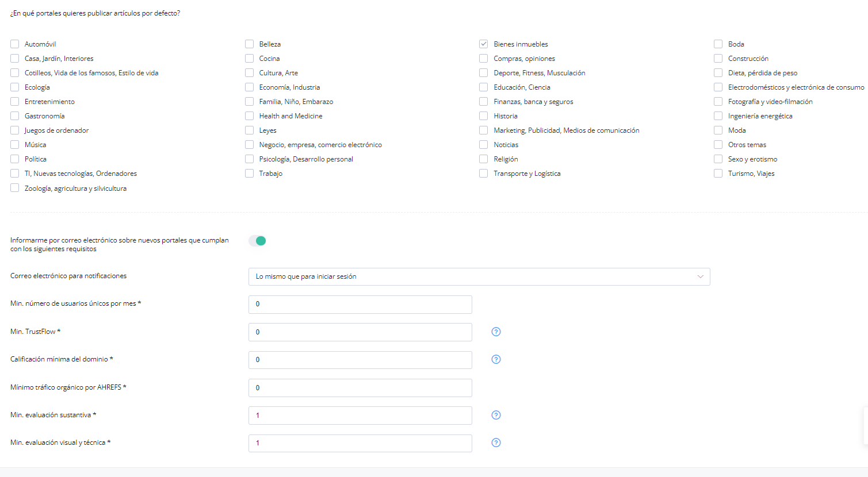This screenshot has height=477, width=868.
Task: Open help icon for Min. evaluación visual y técnica
Action: (496, 443)
